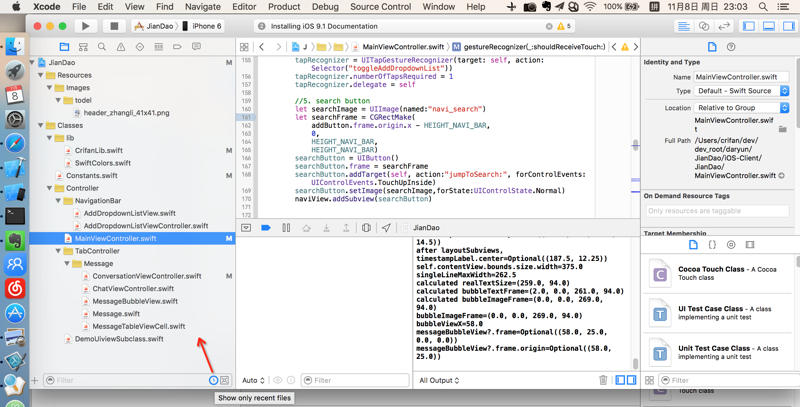
Task: Toggle source-control status files filter
Action: (x=224, y=380)
